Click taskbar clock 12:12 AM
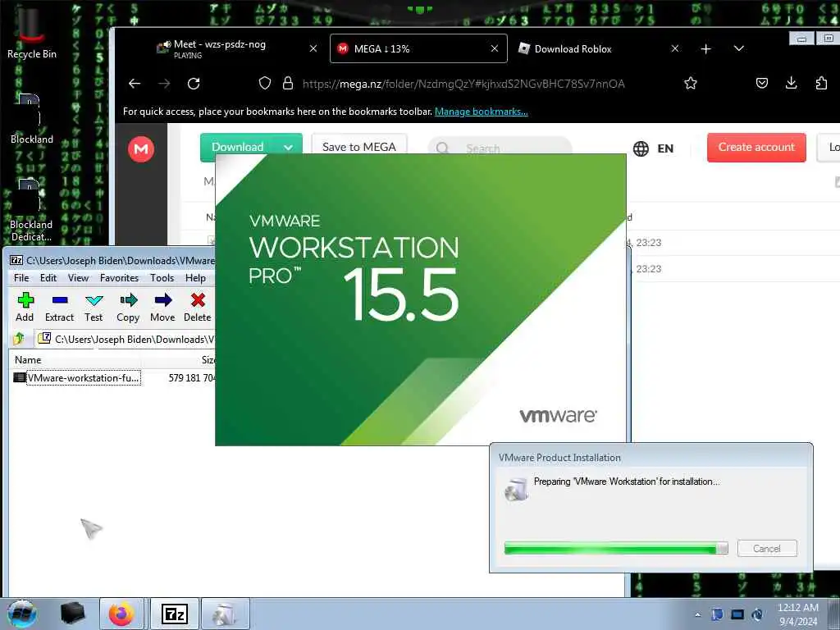Viewport: 840px width, 630px height. click(x=798, y=614)
